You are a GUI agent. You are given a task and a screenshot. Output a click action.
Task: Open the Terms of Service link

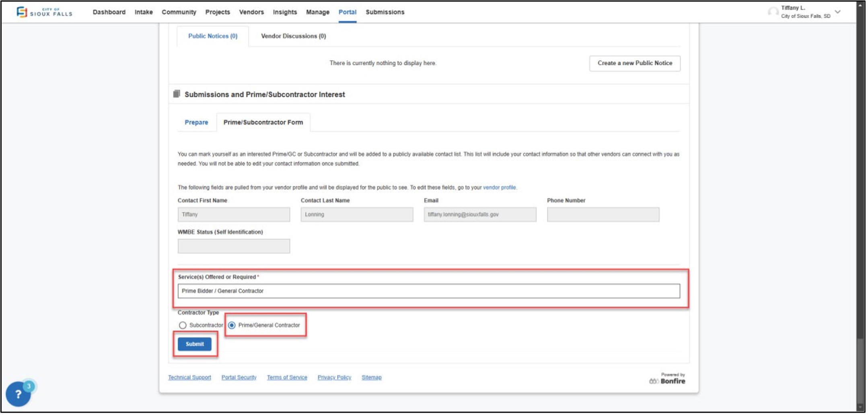click(x=287, y=378)
